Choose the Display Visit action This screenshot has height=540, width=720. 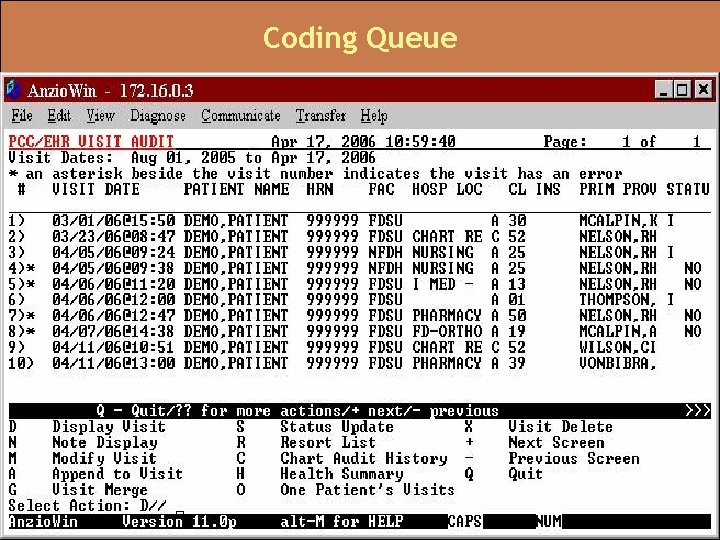[x=108, y=427]
